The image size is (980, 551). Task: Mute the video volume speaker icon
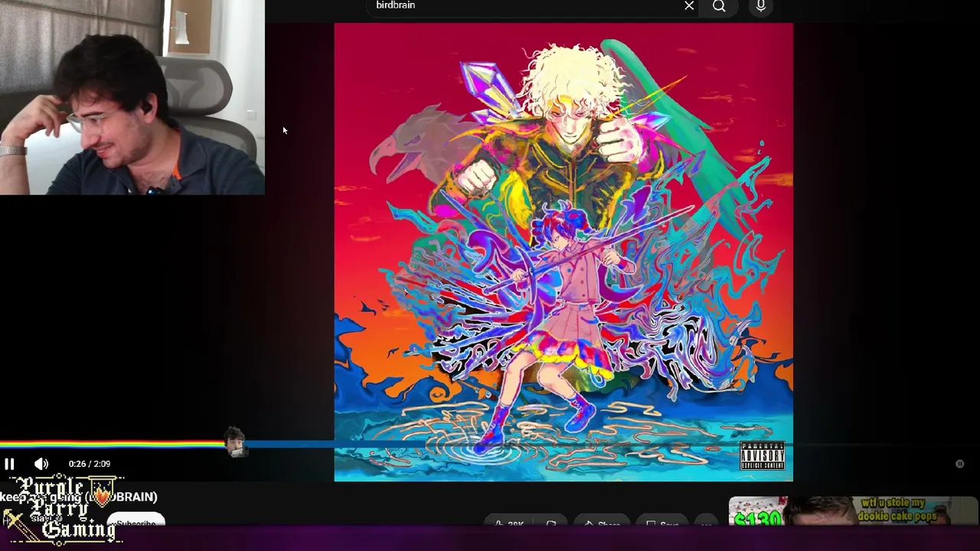click(41, 464)
